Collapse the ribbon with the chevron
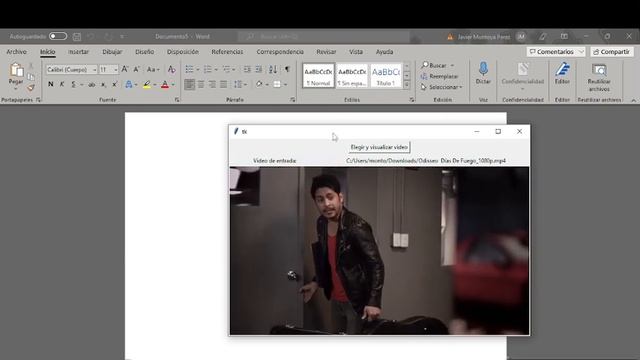Image resolution: width=640 pixels, height=360 pixels. (633, 100)
